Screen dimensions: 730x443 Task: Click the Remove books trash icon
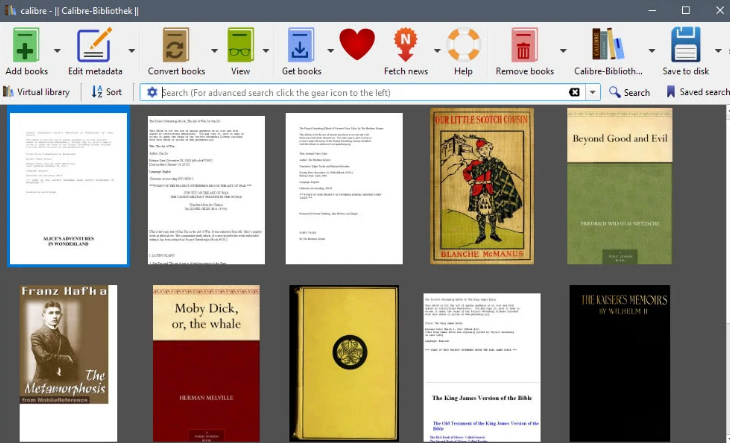(524, 45)
